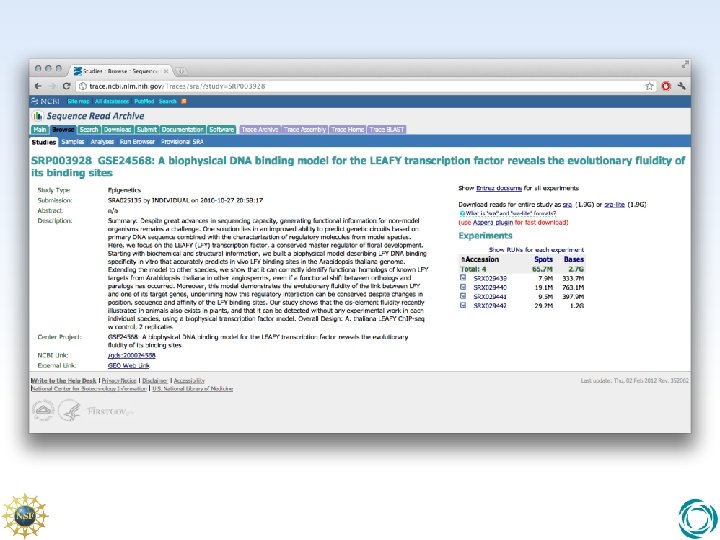Expand runs for SRX029441
720x540 pixels.
(463, 296)
